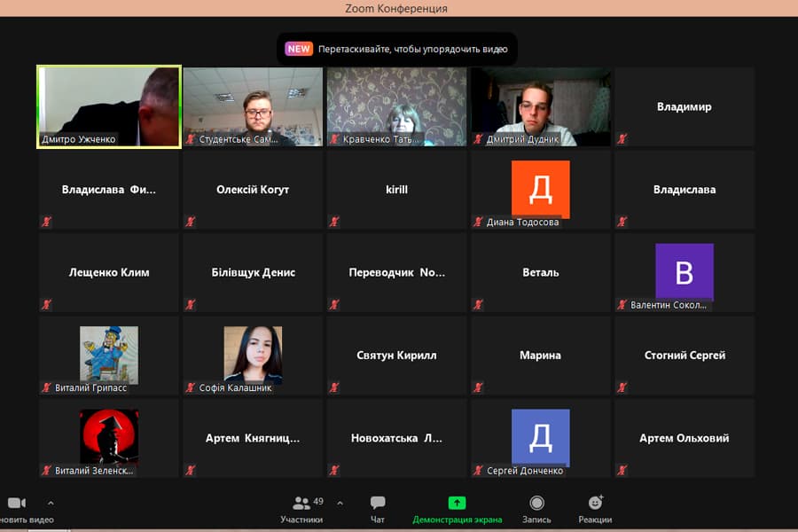
Task: Click muted mic icon on Сергей Донченко tile
Action: click(478, 471)
